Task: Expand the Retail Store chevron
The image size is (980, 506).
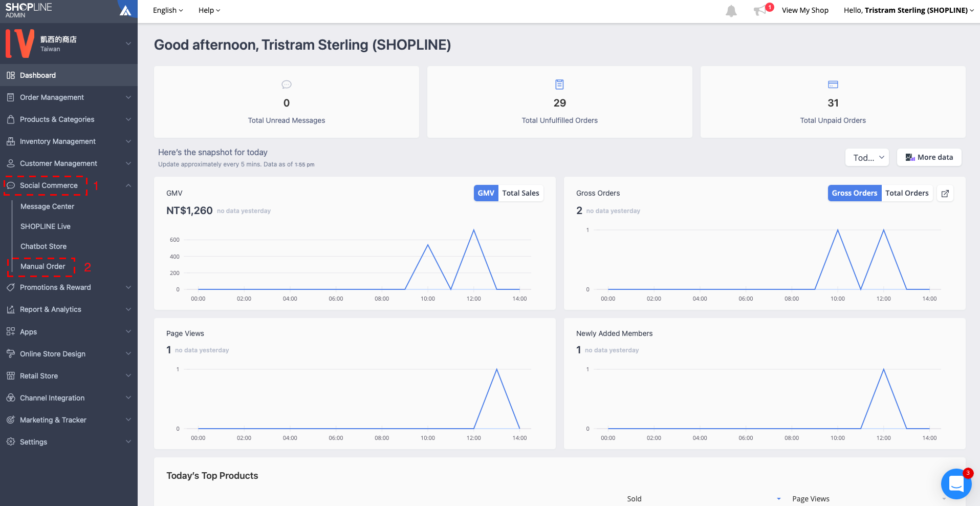Action: coord(128,375)
